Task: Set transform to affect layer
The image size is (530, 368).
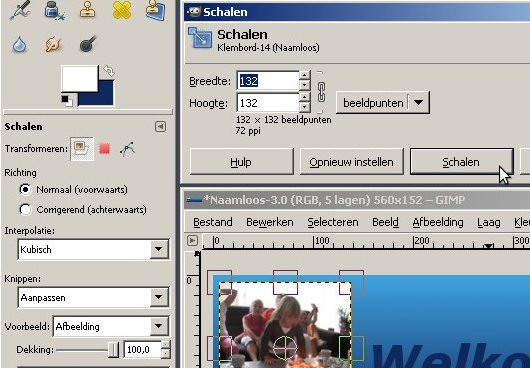Action: [82, 149]
